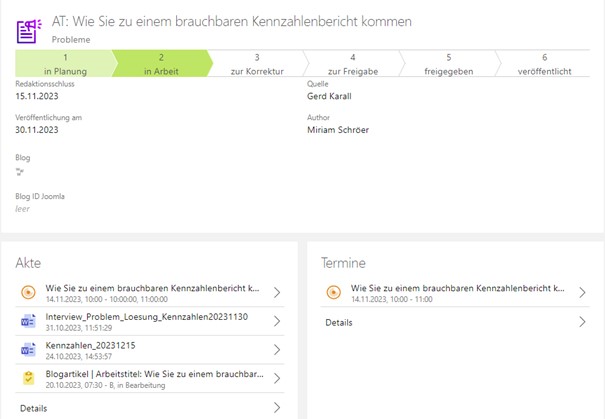Click the article title AT: Wie Sie zu einem

pos(232,21)
